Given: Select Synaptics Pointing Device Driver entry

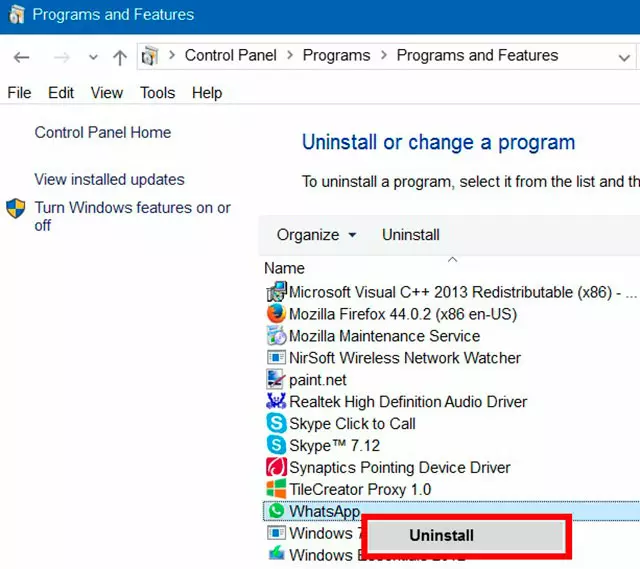Looking at the screenshot, I should point(400,468).
